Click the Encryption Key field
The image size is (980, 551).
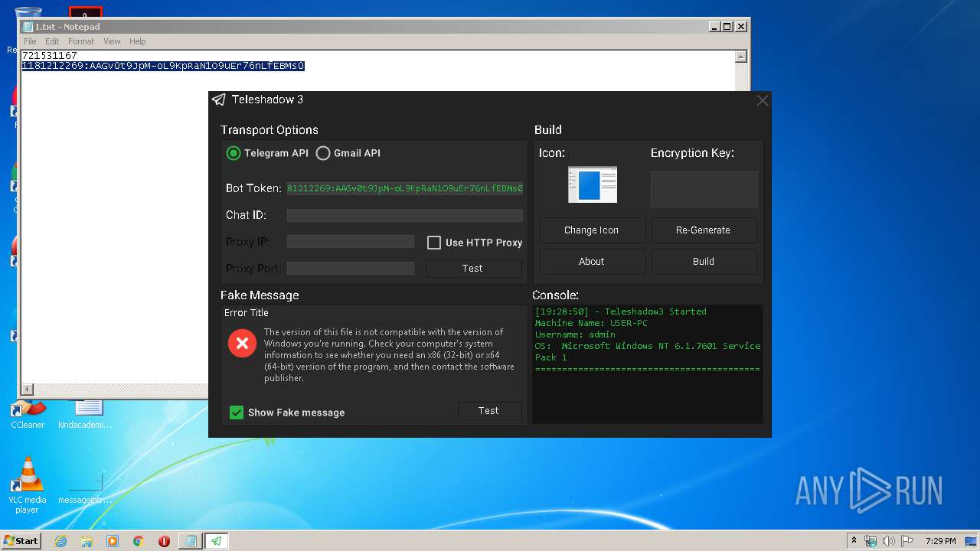704,189
